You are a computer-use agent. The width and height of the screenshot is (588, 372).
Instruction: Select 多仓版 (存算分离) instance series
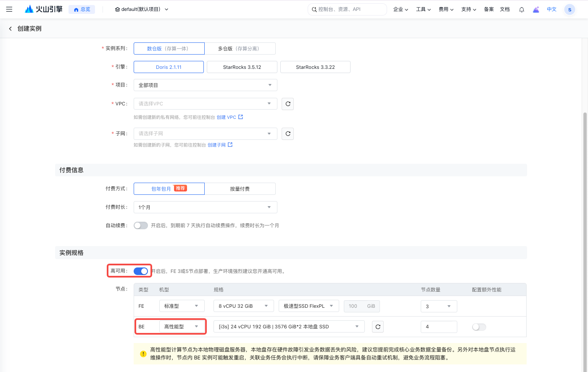(x=240, y=49)
